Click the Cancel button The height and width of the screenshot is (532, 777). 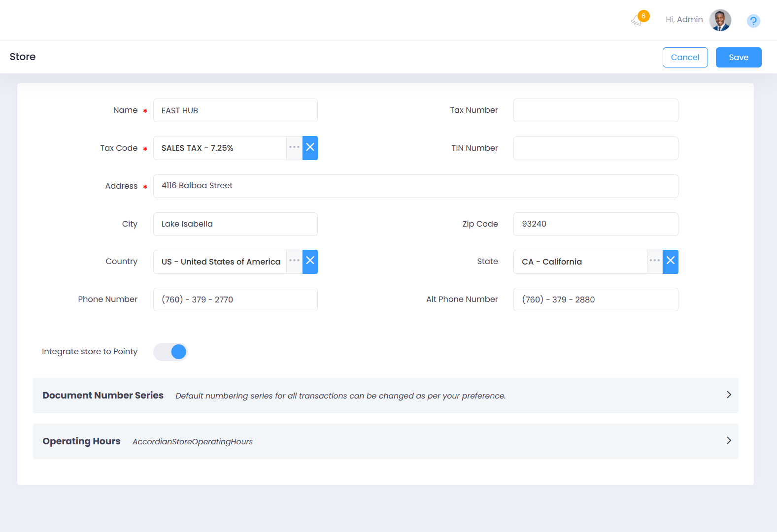click(x=685, y=57)
